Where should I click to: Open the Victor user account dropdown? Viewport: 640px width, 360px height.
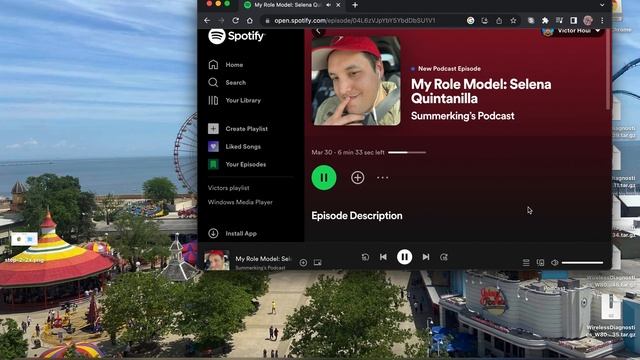coord(573,31)
